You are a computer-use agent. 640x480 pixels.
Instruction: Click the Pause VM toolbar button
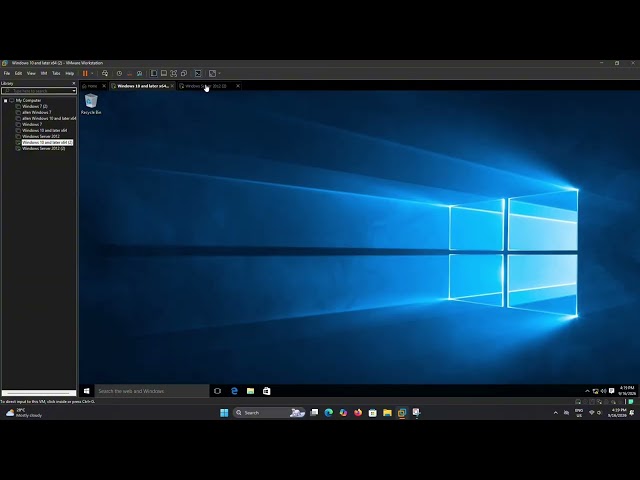[x=85, y=73]
